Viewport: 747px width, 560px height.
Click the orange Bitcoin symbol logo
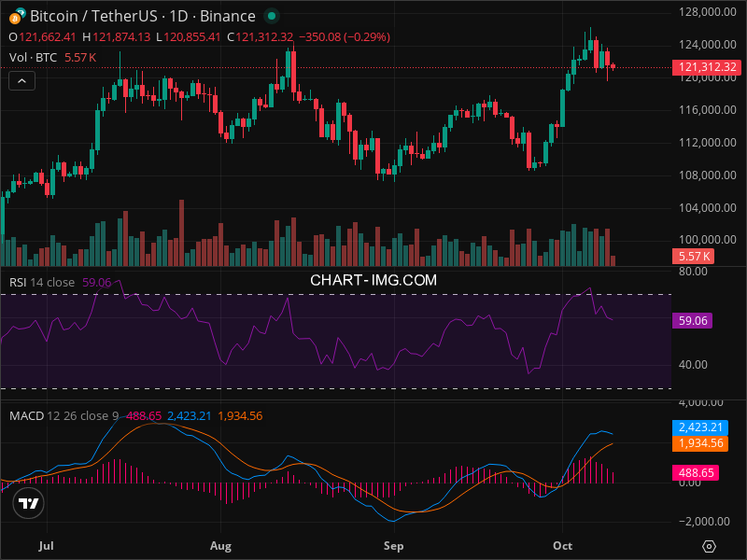tap(15, 16)
